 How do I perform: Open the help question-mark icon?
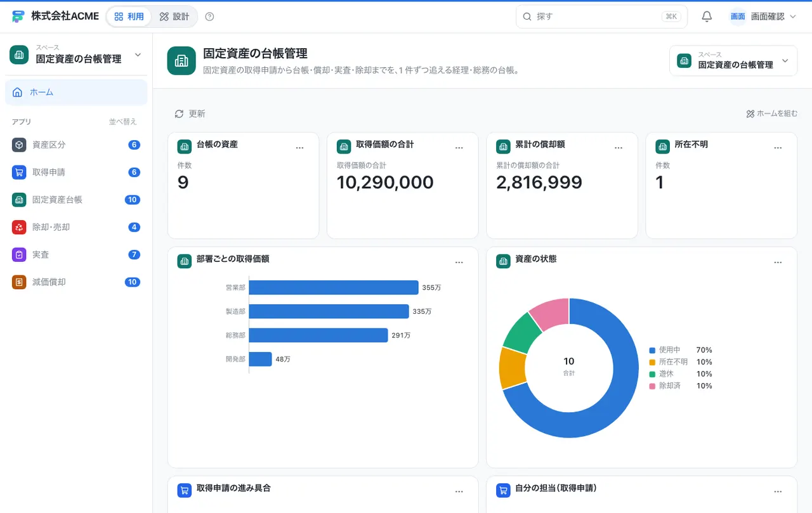click(210, 16)
